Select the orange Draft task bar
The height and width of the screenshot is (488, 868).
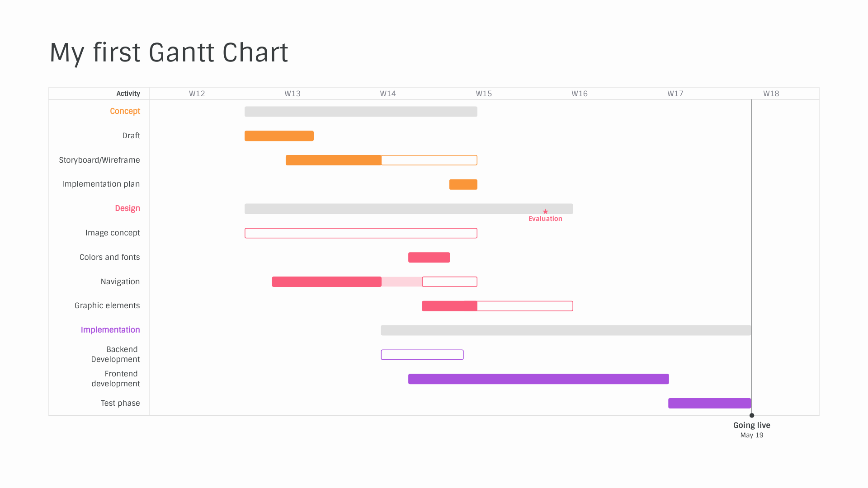pyautogui.click(x=279, y=136)
